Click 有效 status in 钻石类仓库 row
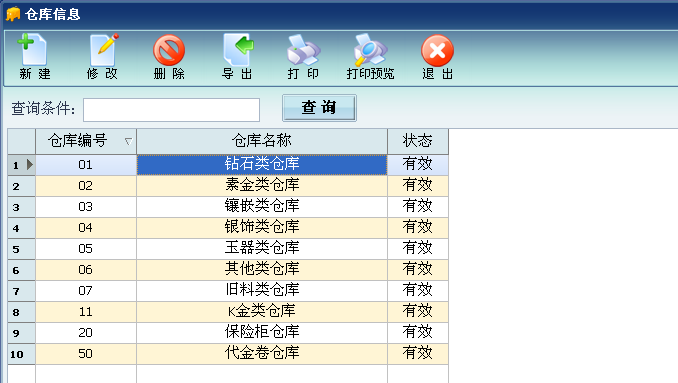Viewport: 678px width, 383px height. [418, 165]
